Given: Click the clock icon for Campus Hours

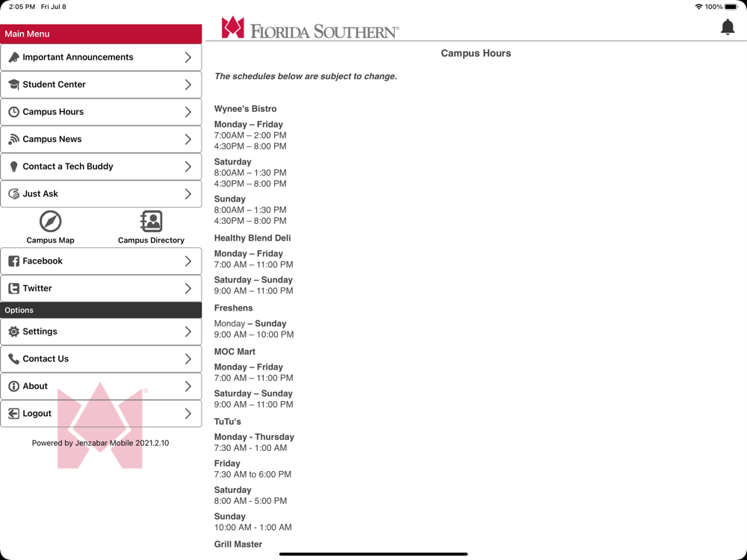Looking at the screenshot, I should tap(13, 112).
